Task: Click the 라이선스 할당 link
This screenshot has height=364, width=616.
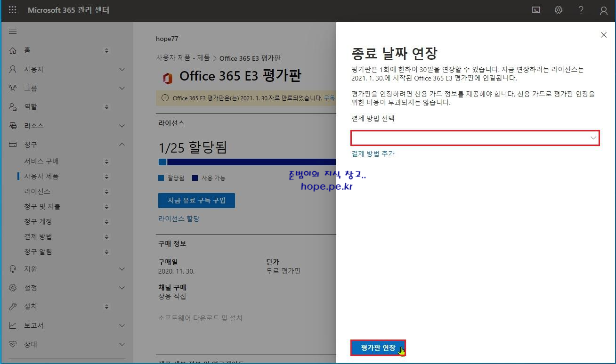Action: [x=179, y=219]
